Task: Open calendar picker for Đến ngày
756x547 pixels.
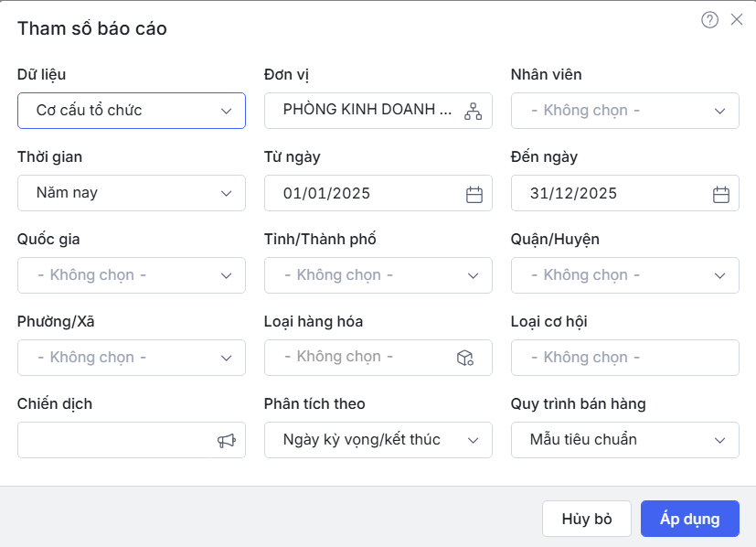Action: tap(720, 194)
